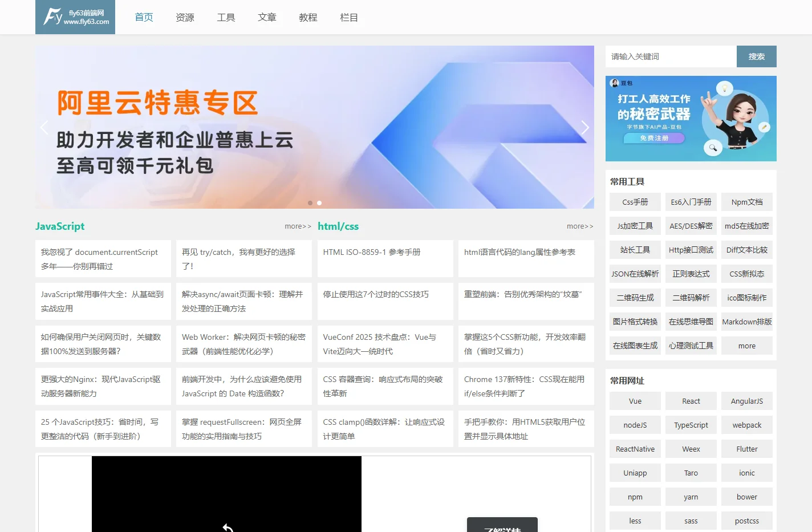Open the Http接口测试 tool
The height and width of the screenshot is (532, 812).
point(691,250)
